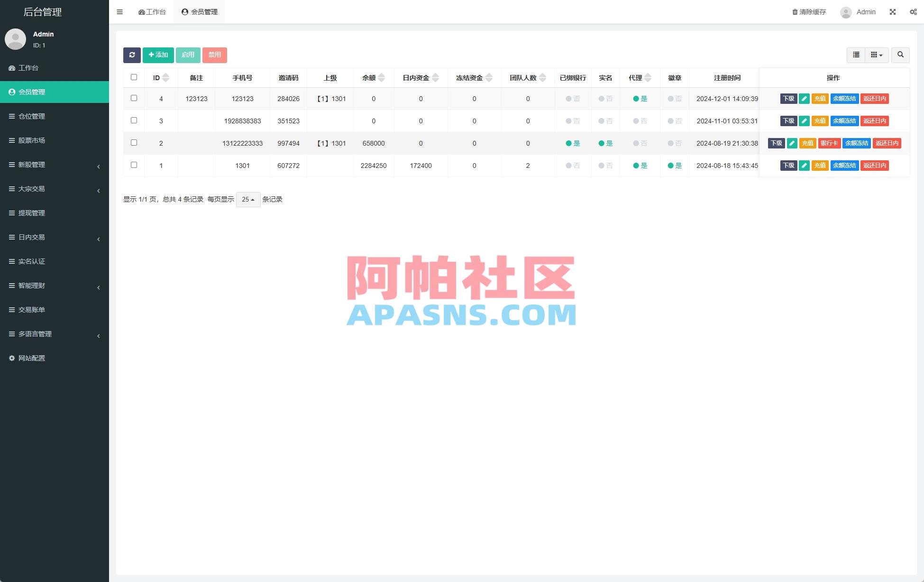
Task: Switch to list view using the list icon
Action: point(855,55)
